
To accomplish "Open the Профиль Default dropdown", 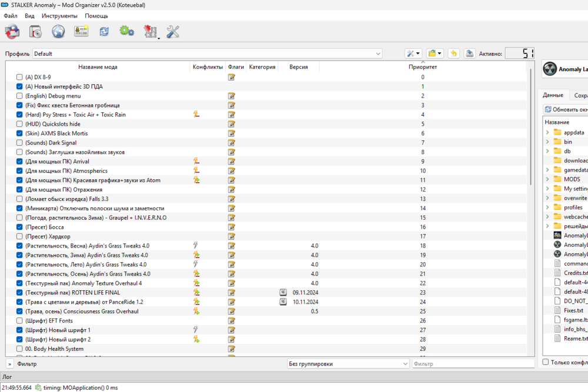I will 207,53.
